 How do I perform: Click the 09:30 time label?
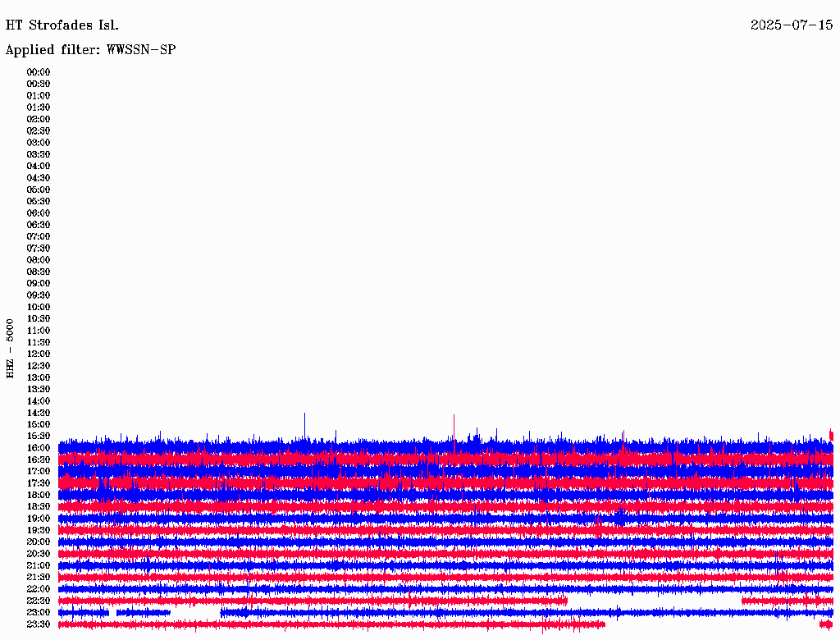[39, 295]
